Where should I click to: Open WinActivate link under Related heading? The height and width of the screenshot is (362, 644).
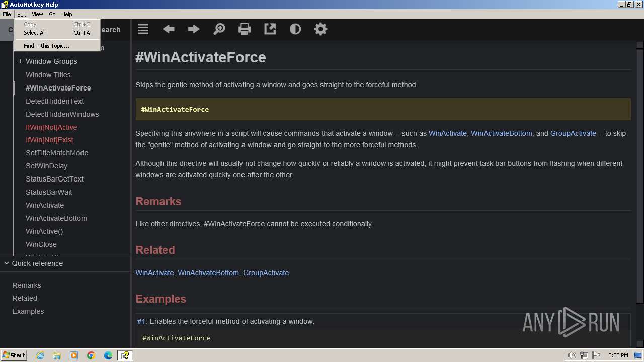point(154,273)
